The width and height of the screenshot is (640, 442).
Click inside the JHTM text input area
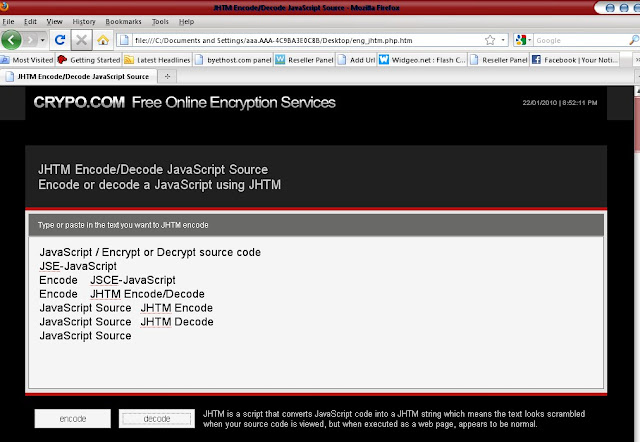coord(316,312)
